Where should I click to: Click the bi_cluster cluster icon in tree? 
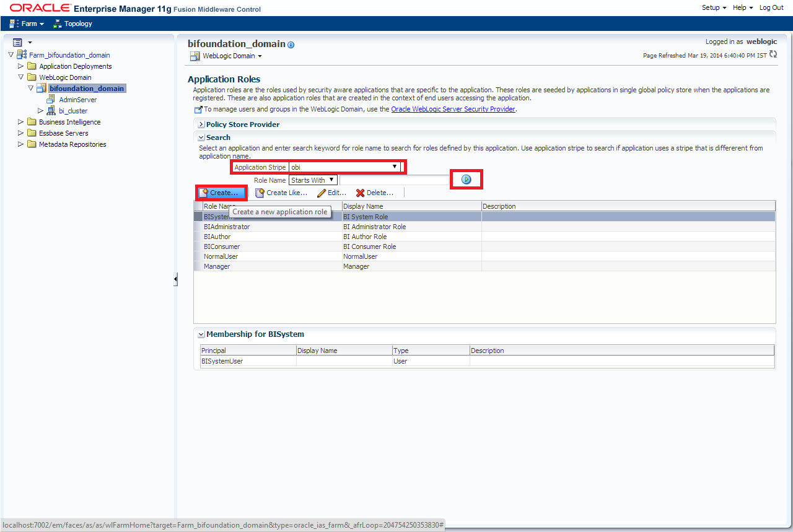pyautogui.click(x=51, y=110)
